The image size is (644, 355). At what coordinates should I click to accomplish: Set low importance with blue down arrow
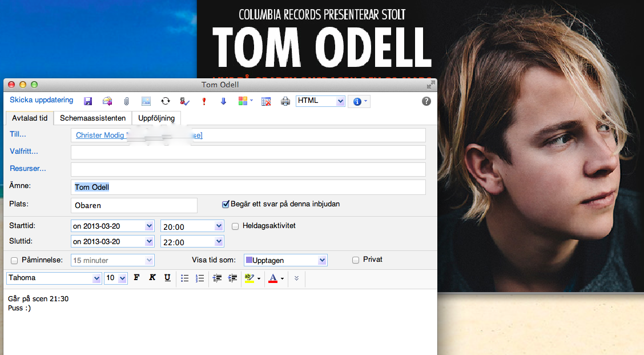[223, 101]
